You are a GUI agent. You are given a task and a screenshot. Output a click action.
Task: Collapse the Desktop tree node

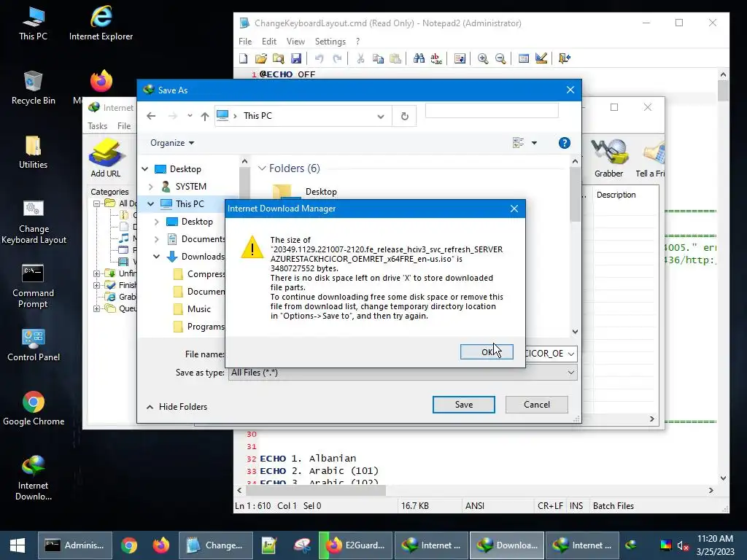tap(145, 169)
